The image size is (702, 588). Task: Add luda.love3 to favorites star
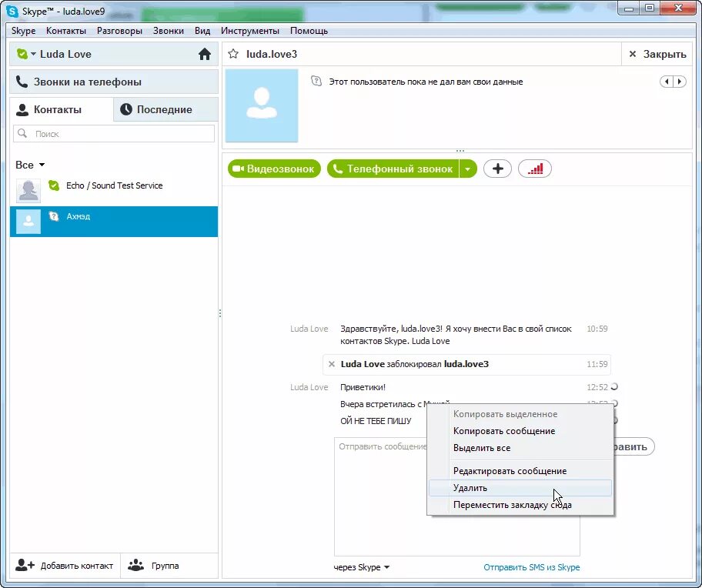tap(233, 54)
